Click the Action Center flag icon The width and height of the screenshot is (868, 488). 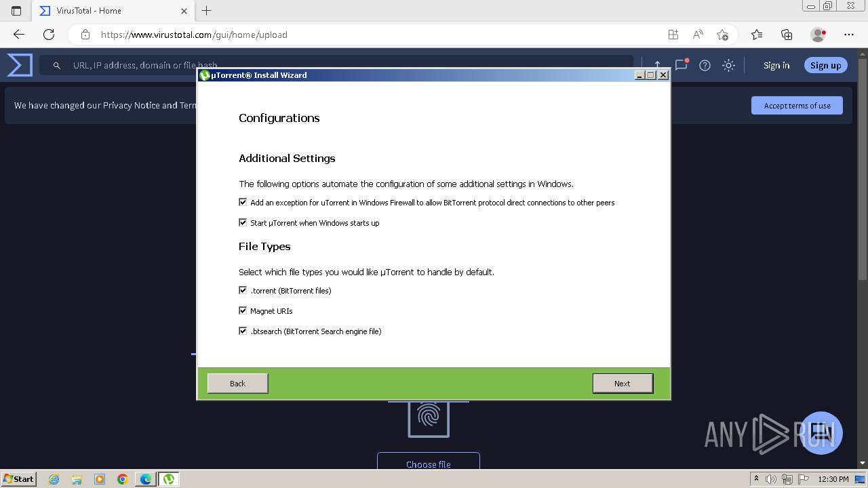click(802, 479)
